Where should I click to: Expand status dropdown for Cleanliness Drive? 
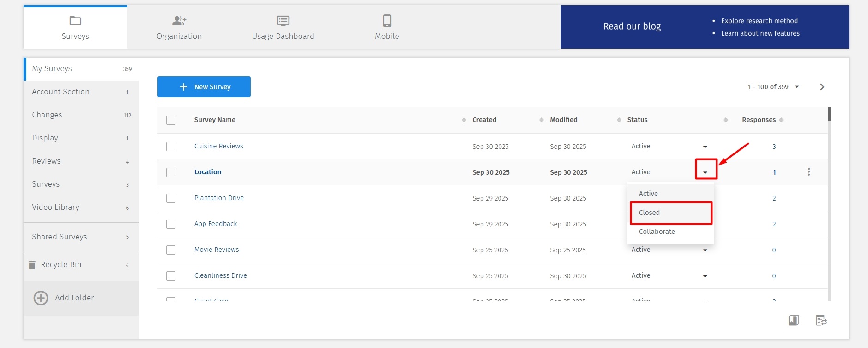pyautogui.click(x=705, y=276)
